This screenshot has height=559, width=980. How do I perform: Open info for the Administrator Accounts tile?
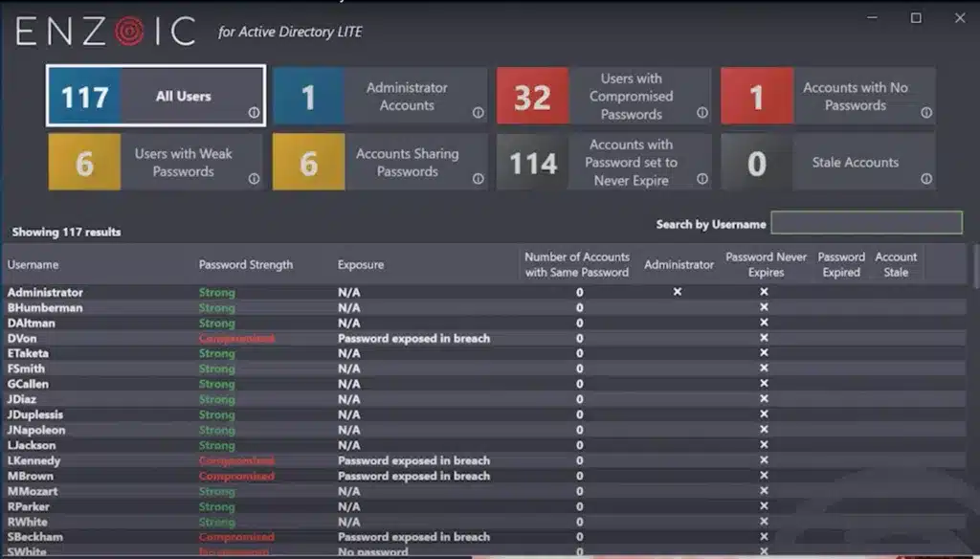click(x=477, y=114)
